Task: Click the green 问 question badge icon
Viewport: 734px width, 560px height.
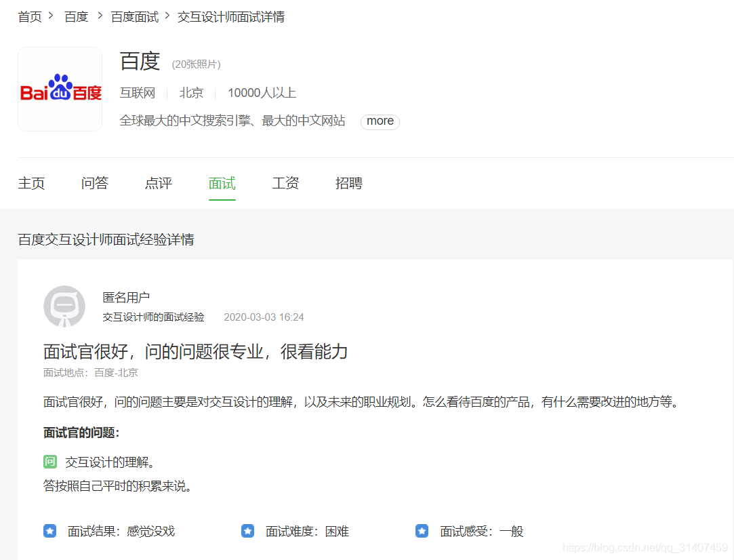Action: click(50, 462)
